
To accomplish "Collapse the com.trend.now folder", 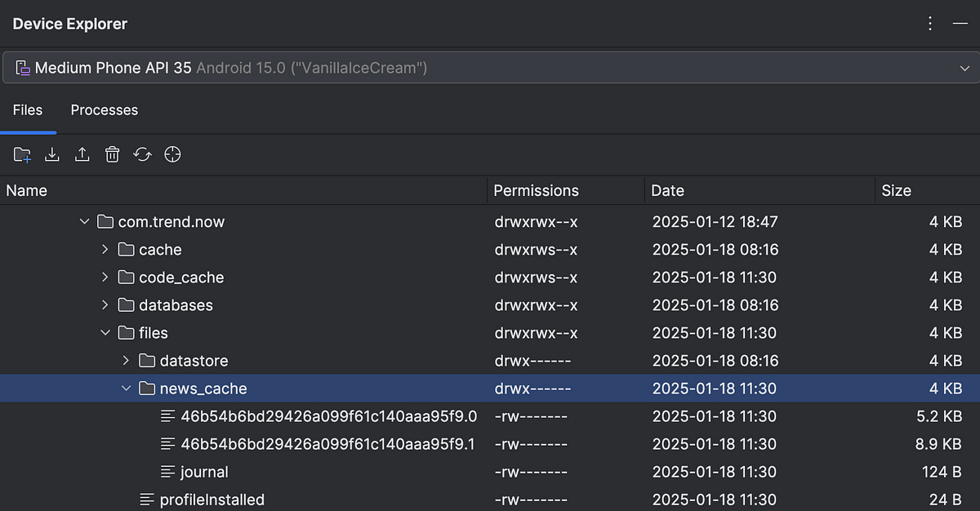I will click(84, 221).
